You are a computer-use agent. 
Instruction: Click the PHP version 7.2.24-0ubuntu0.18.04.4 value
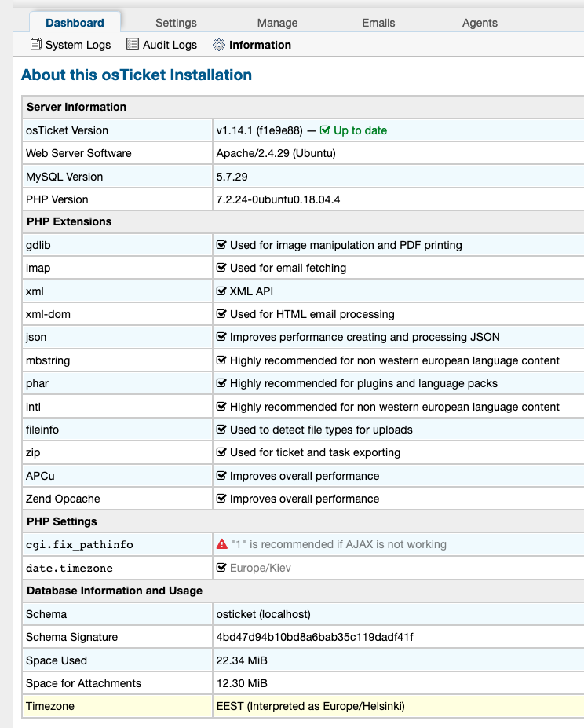click(278, 199)
